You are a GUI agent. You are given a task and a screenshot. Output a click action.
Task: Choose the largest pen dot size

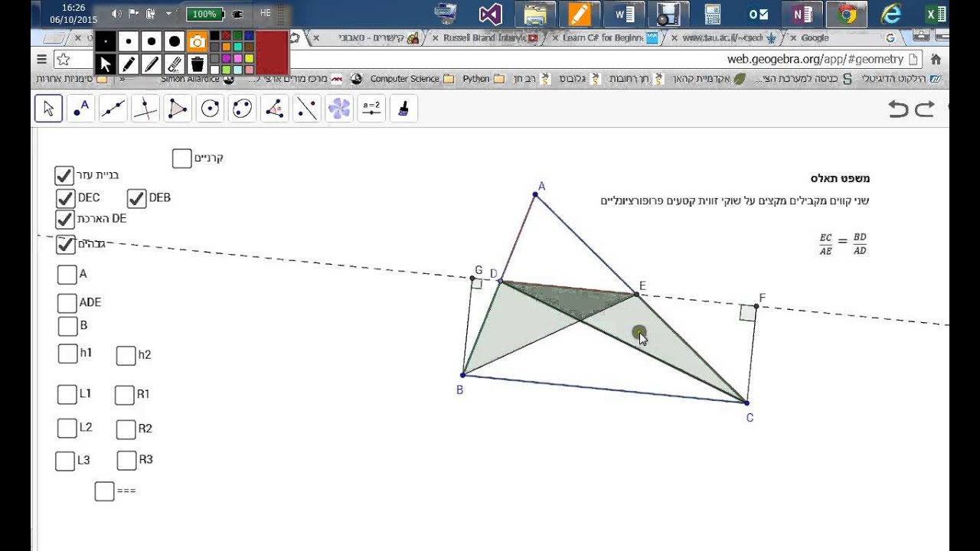[x=175, y=42]
